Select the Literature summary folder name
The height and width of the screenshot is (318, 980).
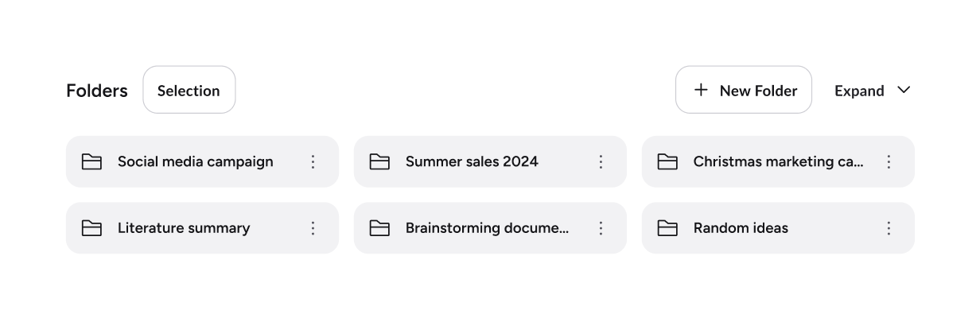(184, 228)
